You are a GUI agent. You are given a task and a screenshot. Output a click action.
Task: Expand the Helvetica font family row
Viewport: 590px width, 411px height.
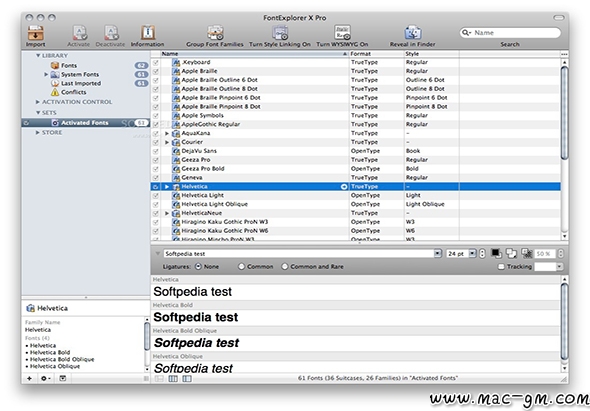click(x=167, y=187)
